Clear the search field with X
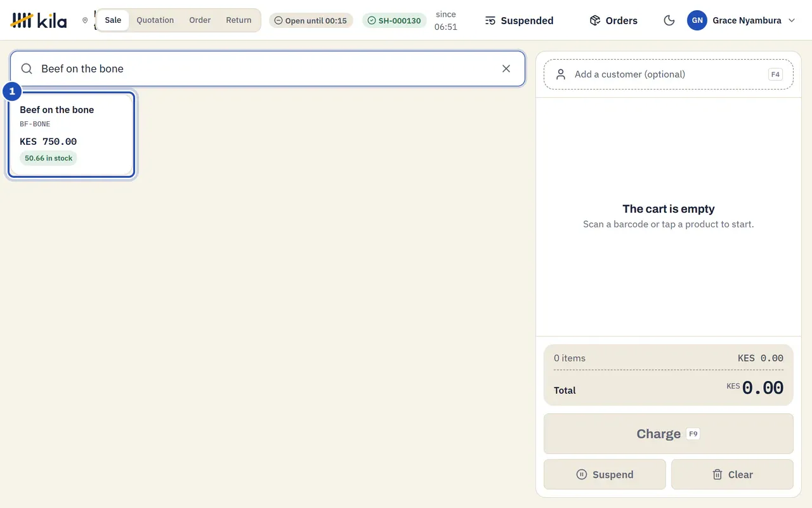The width and height of the screenshot is (812, 508). click(x=506, y=69)
